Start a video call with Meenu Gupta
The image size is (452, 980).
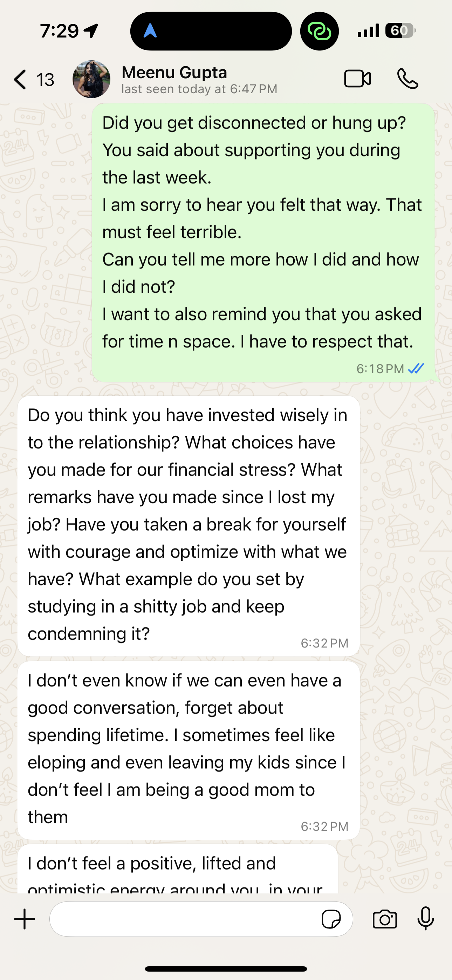[357, 79]
